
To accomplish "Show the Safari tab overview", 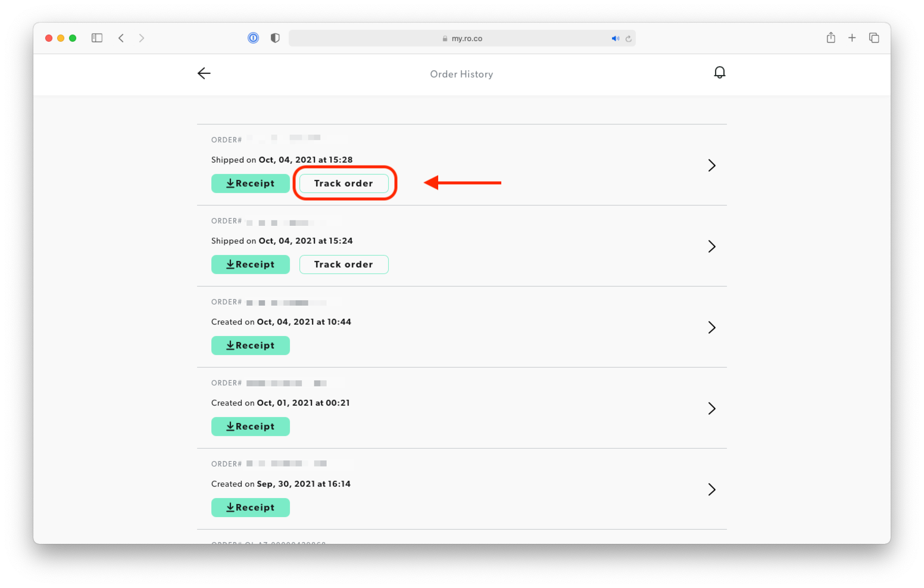I will (x=874, y=38).
